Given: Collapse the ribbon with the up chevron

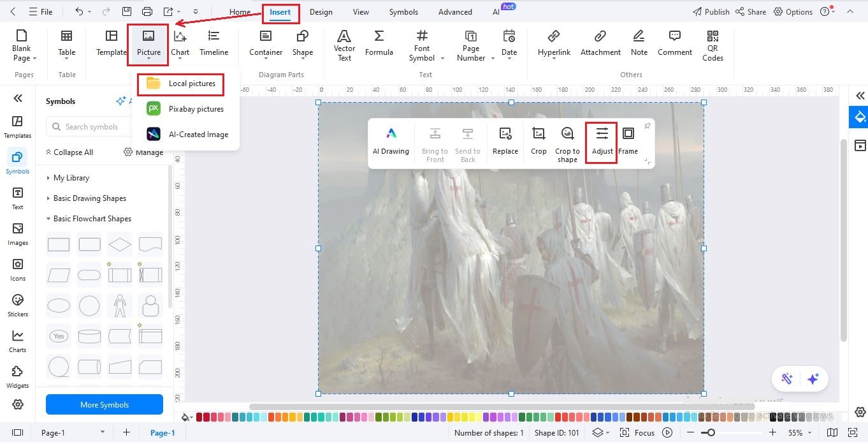Looking at the screenshot, I should tap(850, 11).
